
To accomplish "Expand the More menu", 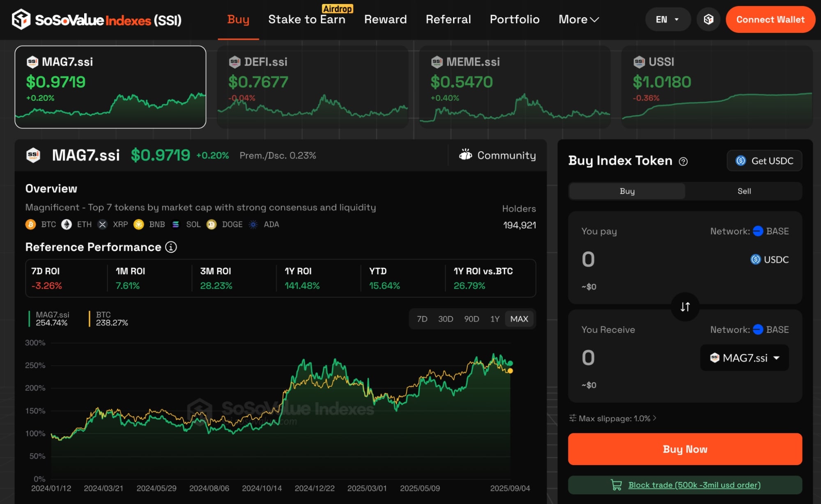I will pos(578,19).
